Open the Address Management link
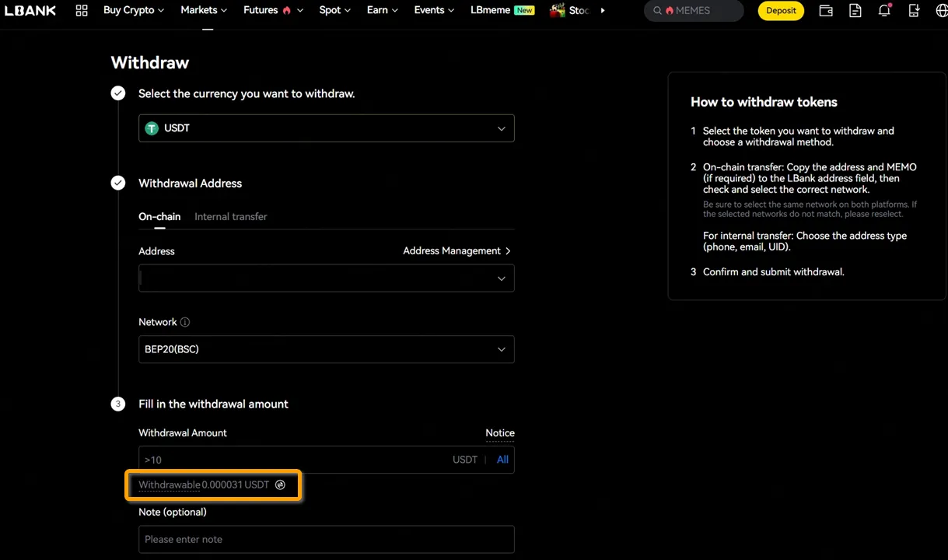Screen dimensions: 948x560 click(x=457, y=251)
